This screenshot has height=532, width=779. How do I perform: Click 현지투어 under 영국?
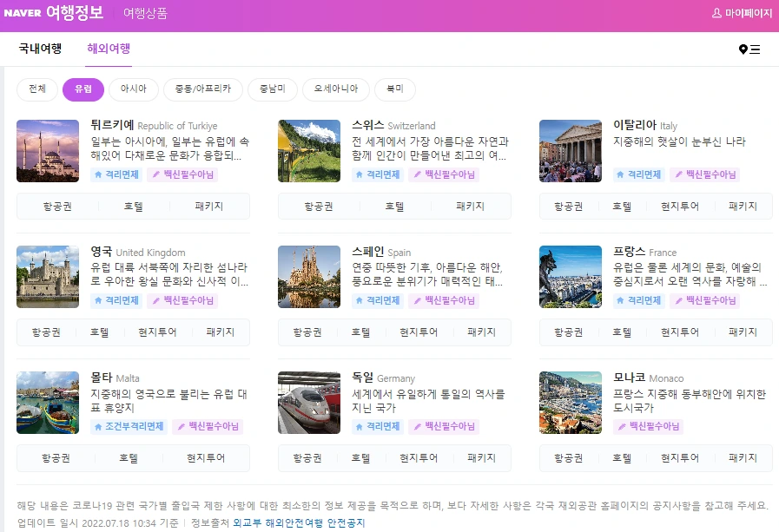[x=157, y=332]
